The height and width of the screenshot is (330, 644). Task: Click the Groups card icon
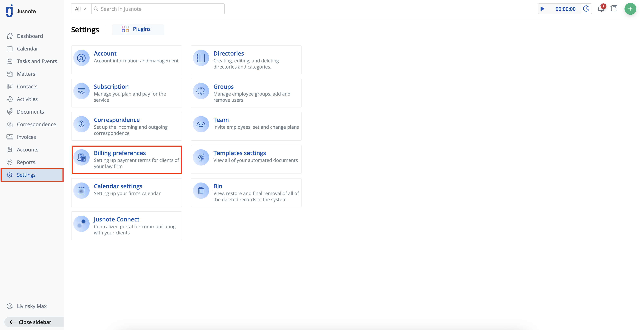pos(201,91)
